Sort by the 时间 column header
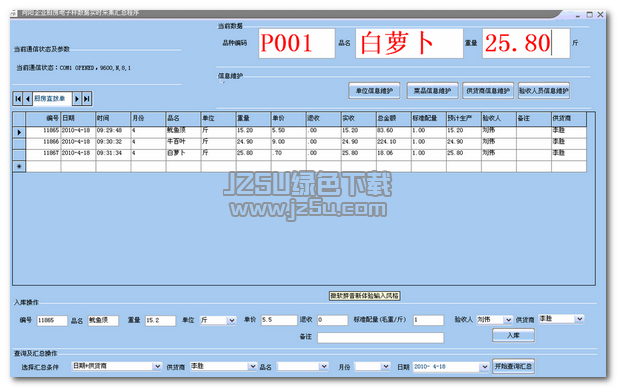 tap(113, 118)
